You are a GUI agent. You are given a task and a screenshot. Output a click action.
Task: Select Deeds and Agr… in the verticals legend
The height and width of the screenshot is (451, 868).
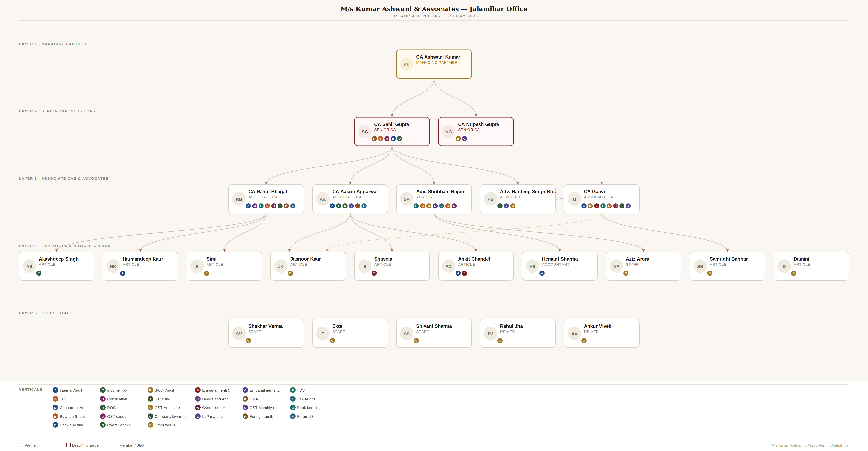tap(213, 399)
